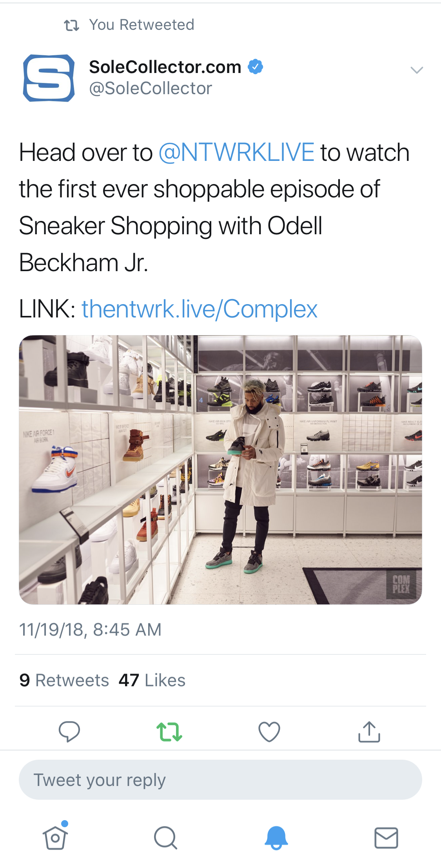
Task: Undo the retweet with green arrows
Action: 169,732
